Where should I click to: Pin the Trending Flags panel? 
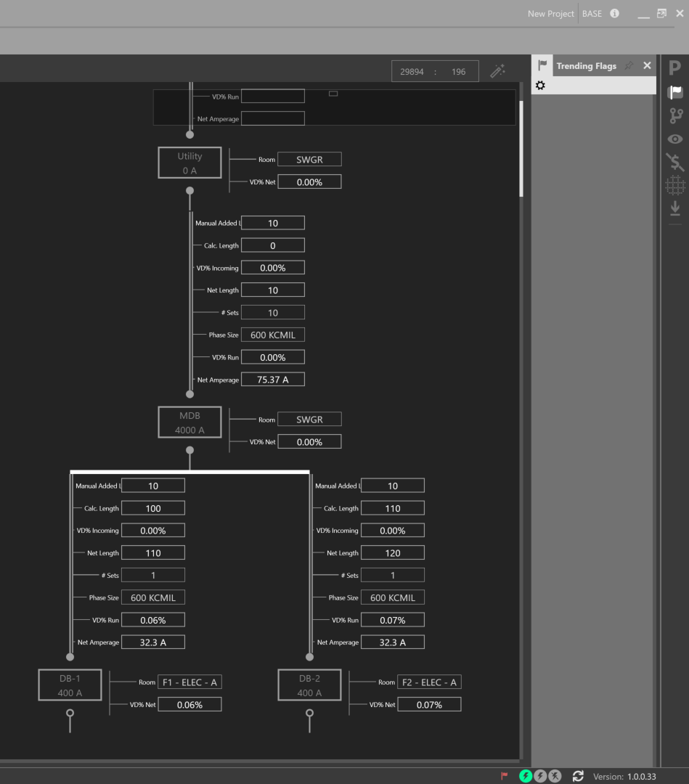[629, 66]
